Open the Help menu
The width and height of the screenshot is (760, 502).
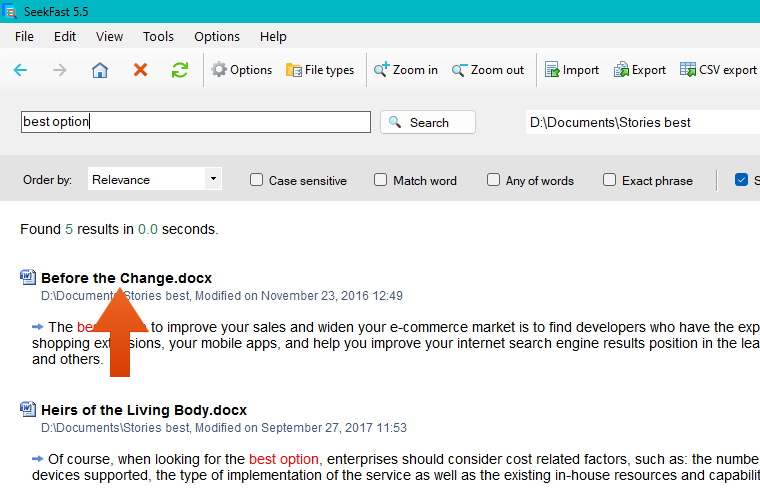[273, 36]
